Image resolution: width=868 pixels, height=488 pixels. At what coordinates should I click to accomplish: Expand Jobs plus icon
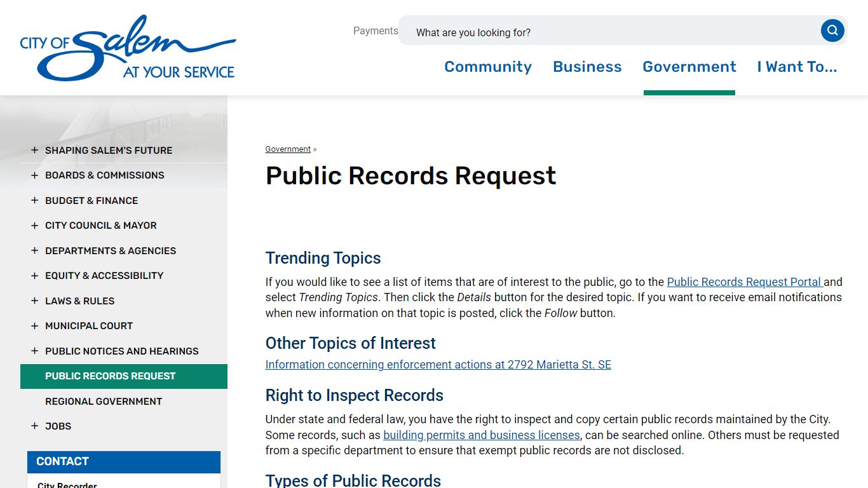[34, 426]
